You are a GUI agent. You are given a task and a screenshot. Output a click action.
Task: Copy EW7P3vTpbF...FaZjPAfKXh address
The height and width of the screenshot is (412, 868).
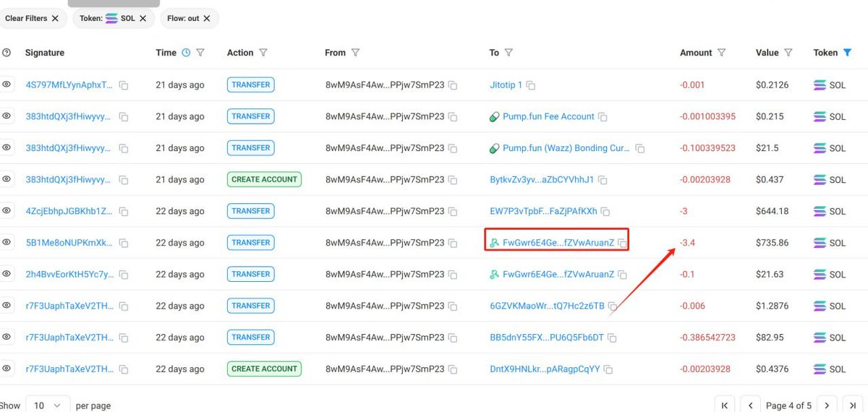[x=606, y=212]
